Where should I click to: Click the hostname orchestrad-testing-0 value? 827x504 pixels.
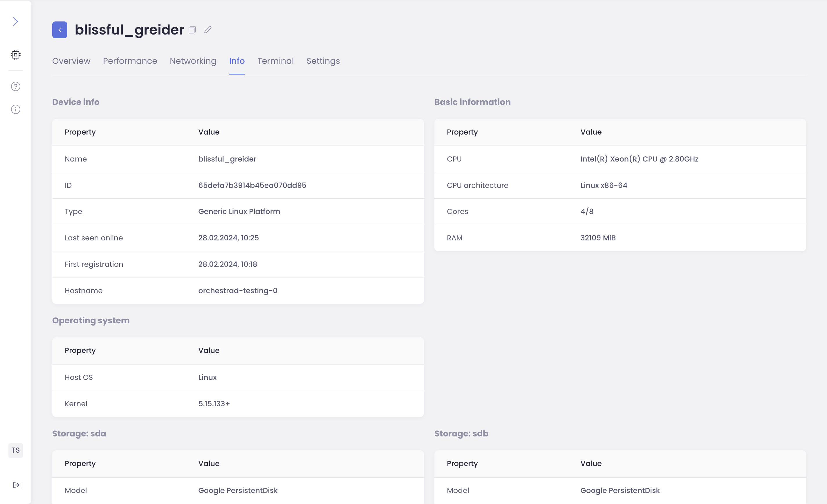point(238,290)
